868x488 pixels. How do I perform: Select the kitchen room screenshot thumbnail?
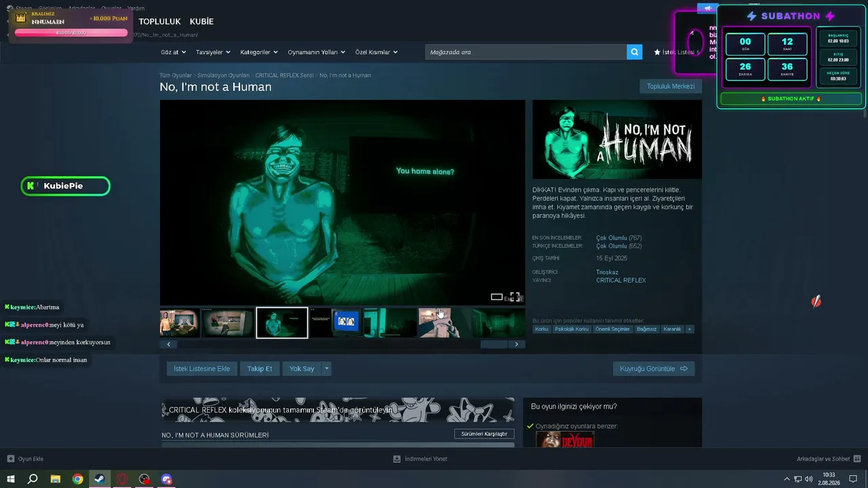228,323
